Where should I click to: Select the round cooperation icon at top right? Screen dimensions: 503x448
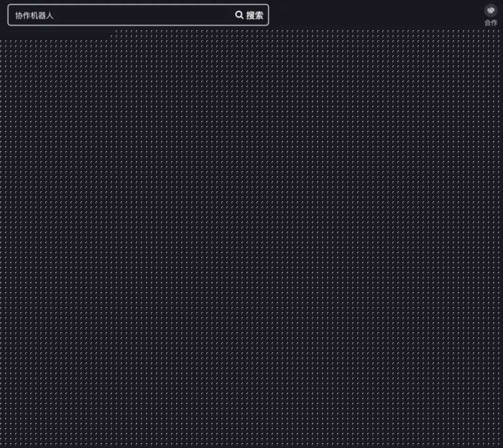click(490, 10)
